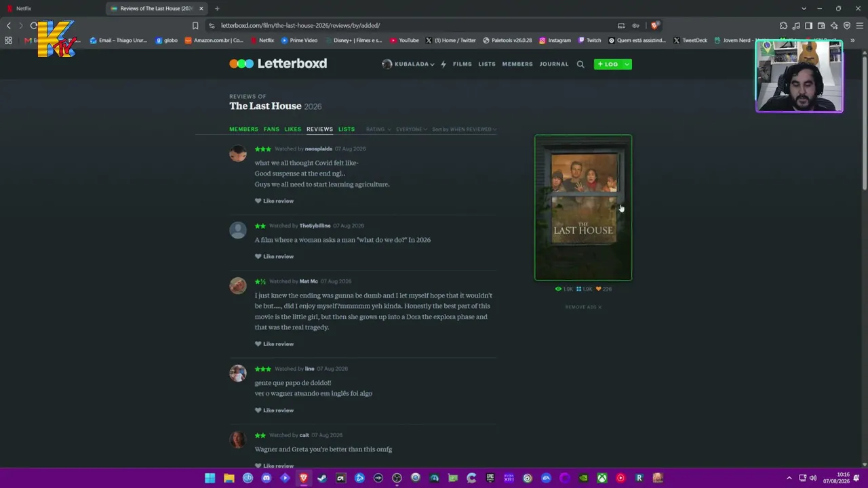Switch to the MEMBERS tab
This screenshot has width=868, height=488.
pos(243,129)
